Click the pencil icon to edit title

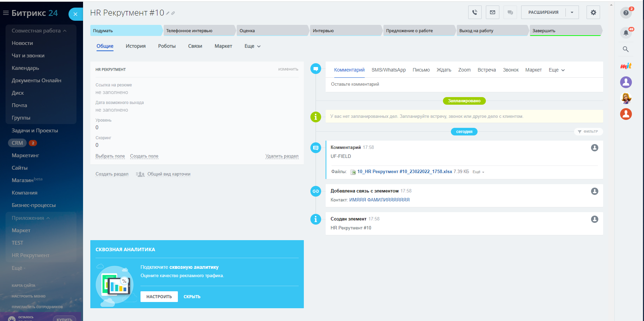(x=168, y=13)
